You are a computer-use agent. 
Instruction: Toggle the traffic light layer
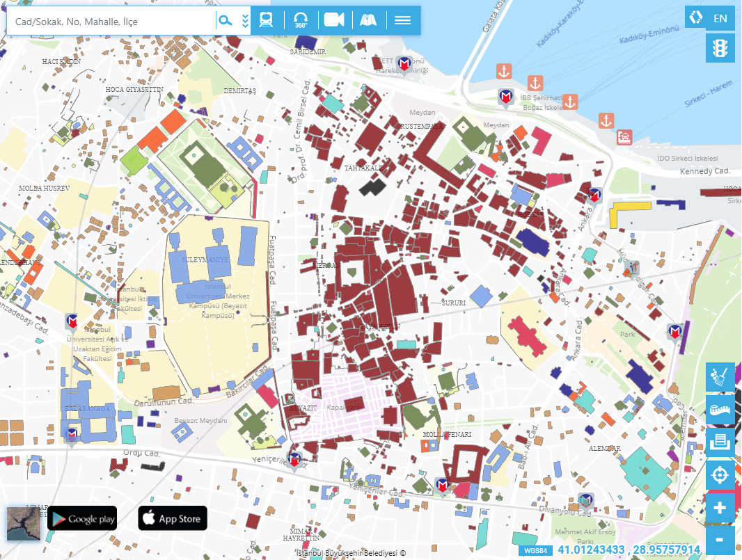click(x=720, y=48)
